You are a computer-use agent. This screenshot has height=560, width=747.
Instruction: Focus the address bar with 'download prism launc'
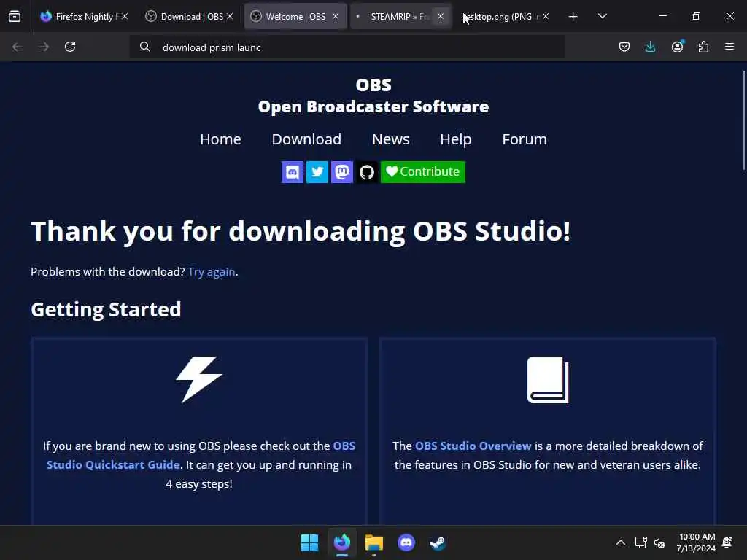[347, 47]
